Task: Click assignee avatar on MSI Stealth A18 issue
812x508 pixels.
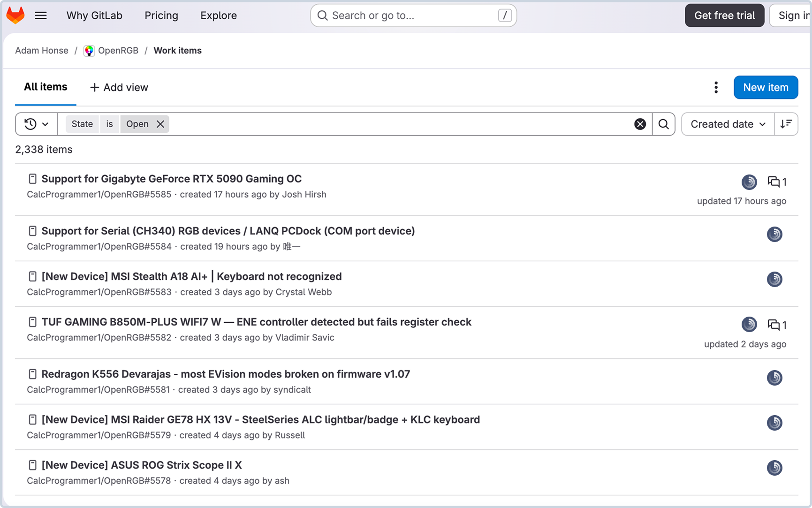Action: [774, 279]
